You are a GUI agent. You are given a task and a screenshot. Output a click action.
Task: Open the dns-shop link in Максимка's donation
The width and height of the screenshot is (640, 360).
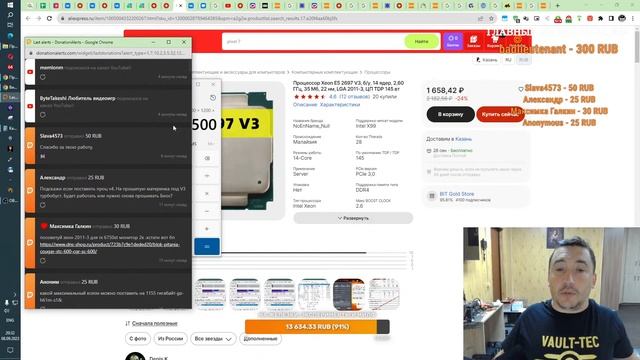point(109,248)
